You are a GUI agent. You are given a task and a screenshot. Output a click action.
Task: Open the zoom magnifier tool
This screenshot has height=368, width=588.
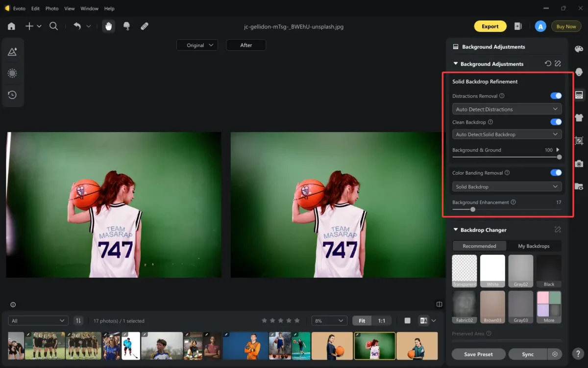click(x=54, y=26)
